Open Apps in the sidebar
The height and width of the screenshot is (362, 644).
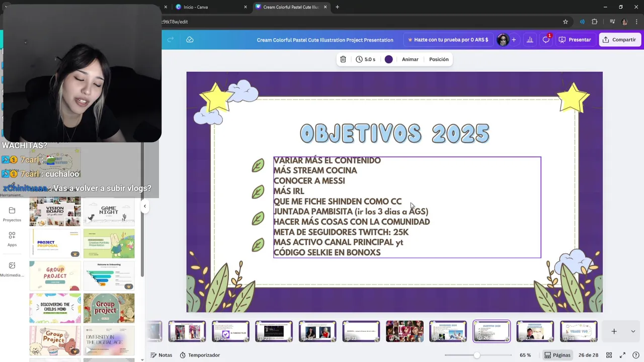12,239
